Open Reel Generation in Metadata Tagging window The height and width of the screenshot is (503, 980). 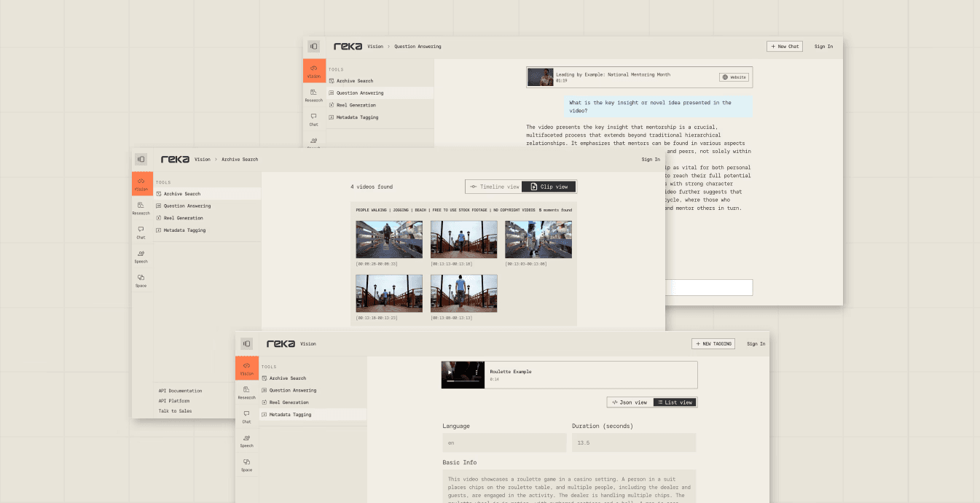(313, 402)
